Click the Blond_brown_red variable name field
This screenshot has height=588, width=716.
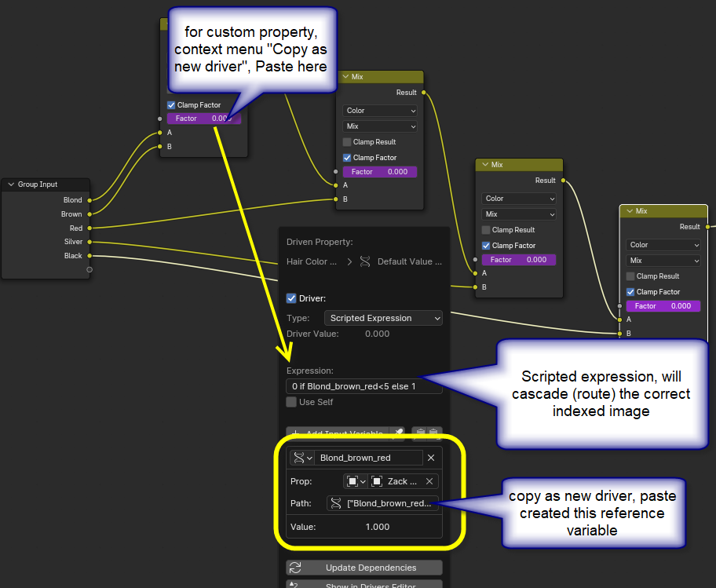[x=368, y=458]
